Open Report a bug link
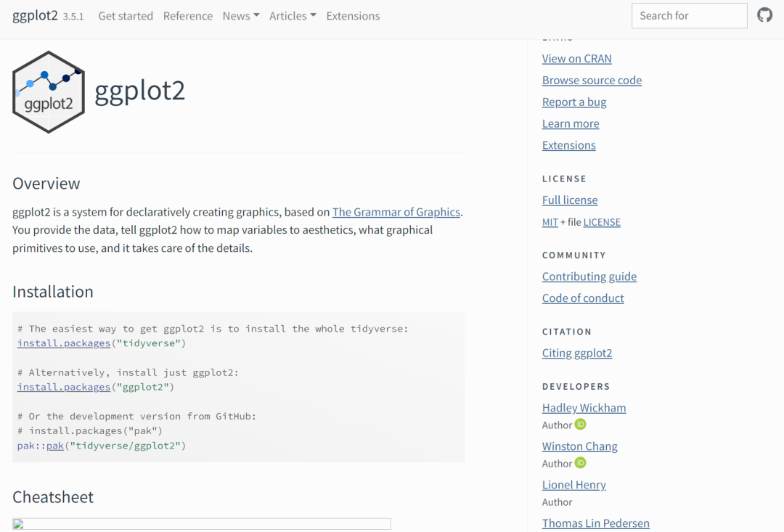Viewport: 784px width, 532px height. click(574, 102)
